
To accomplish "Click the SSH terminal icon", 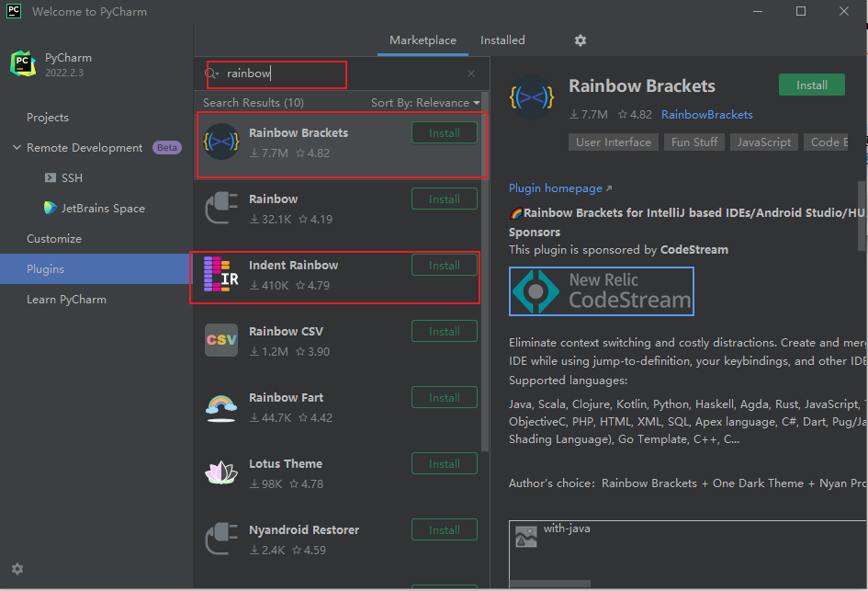I will [x=51, y=177].
